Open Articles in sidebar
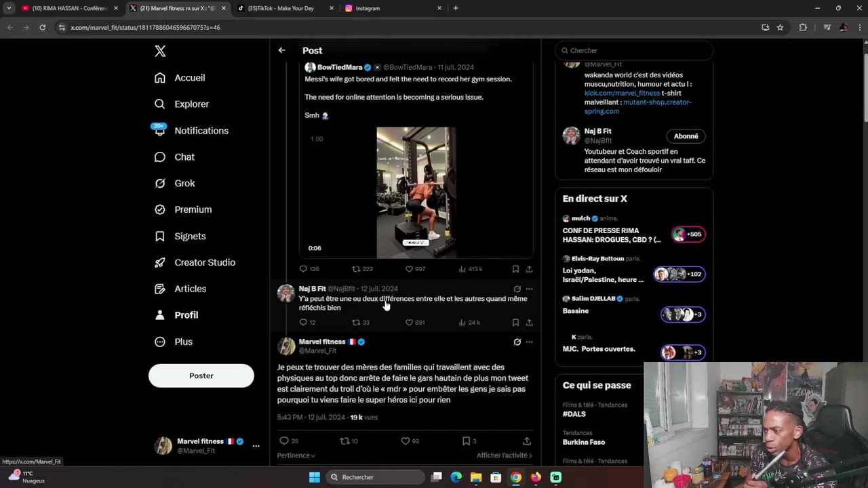The height and width of the screenshot is (488, 868). pyautogui.click(x=180, y=289)
